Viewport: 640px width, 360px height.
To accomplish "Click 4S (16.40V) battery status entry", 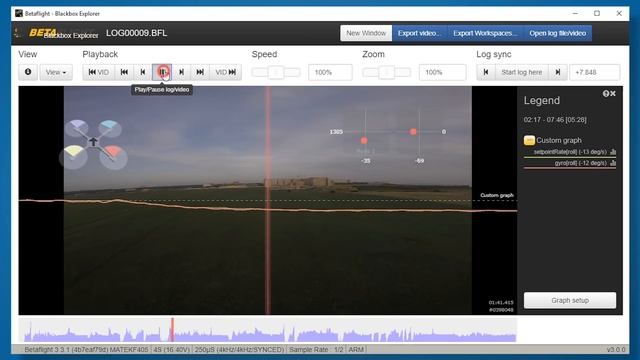I will tap(171, 350).
